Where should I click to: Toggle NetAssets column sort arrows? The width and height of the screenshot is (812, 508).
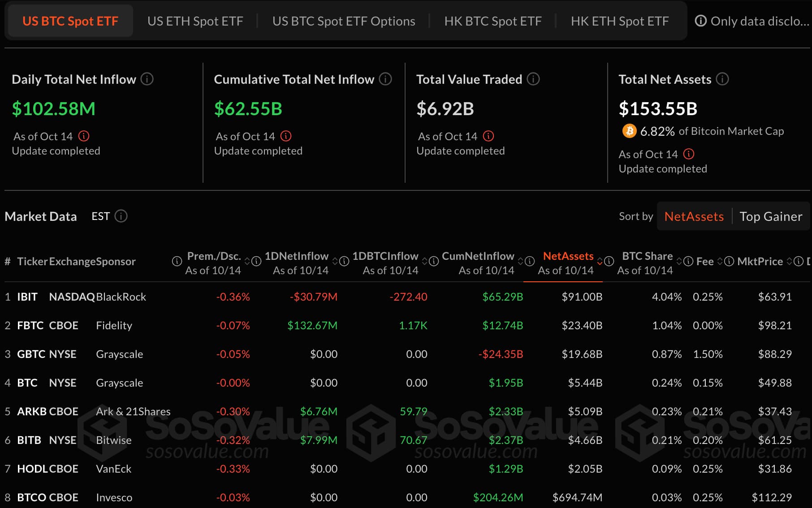tap(600, 261)
